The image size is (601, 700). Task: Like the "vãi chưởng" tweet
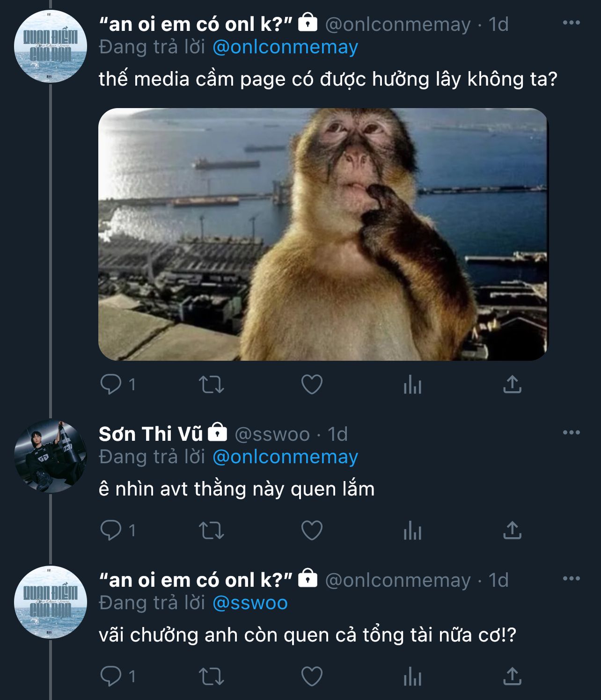[312, 677]
